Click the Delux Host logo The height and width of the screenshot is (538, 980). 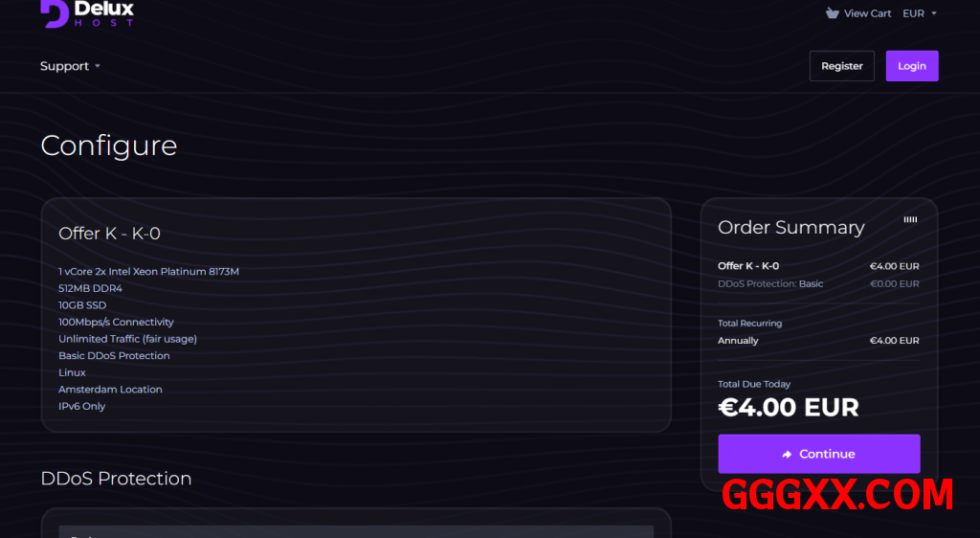coord(87,13)
